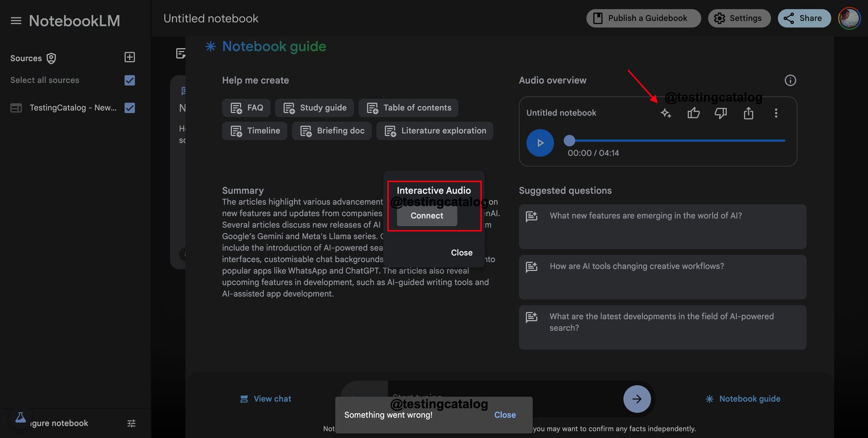Give audio overview a thumbs down
This screenshot has height=438, width=868.
point(721,113)
